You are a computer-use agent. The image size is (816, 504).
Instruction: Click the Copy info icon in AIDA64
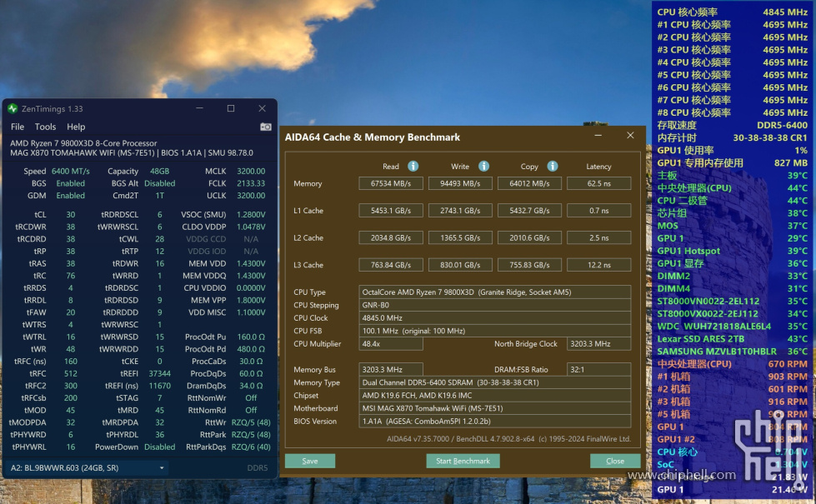pyautogui.click(x=553, y=166)
